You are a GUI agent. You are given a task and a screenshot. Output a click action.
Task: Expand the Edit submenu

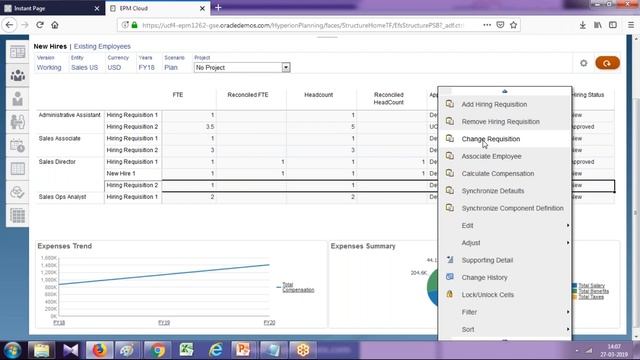coord(505,225)
